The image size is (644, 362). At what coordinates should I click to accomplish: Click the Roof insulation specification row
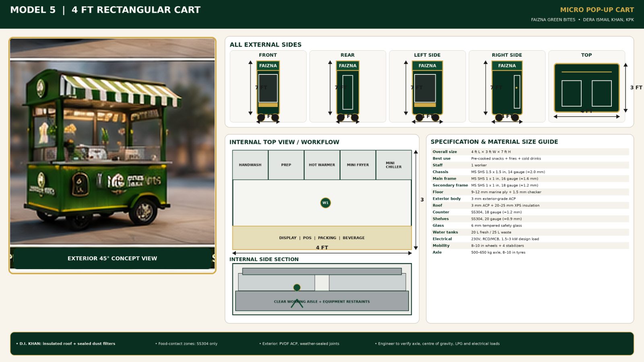tap(530, 206)
